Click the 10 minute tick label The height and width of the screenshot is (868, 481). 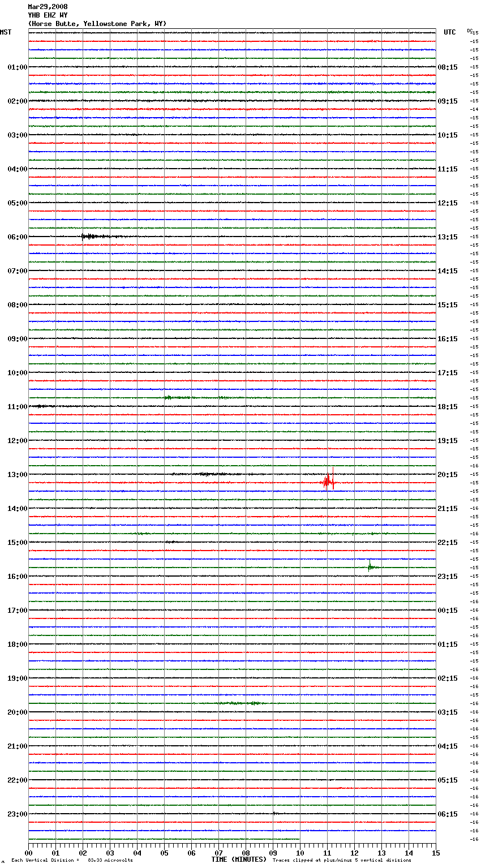click(300, 853)
